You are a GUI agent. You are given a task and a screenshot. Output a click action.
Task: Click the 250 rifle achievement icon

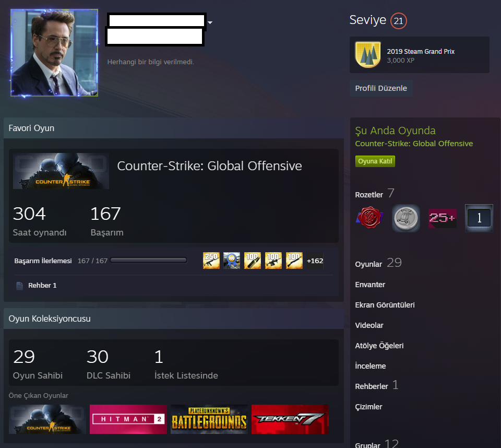[x=211, y=261]
